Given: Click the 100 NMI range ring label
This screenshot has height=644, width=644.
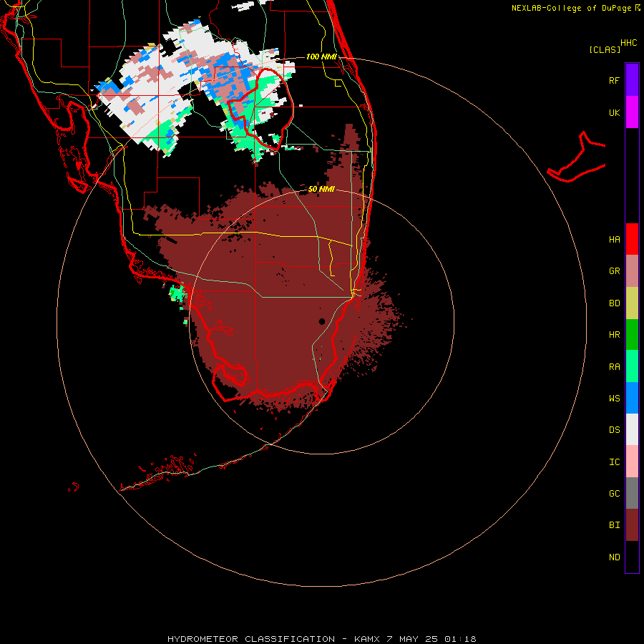Looking at the screenshot, I should 321,57.
